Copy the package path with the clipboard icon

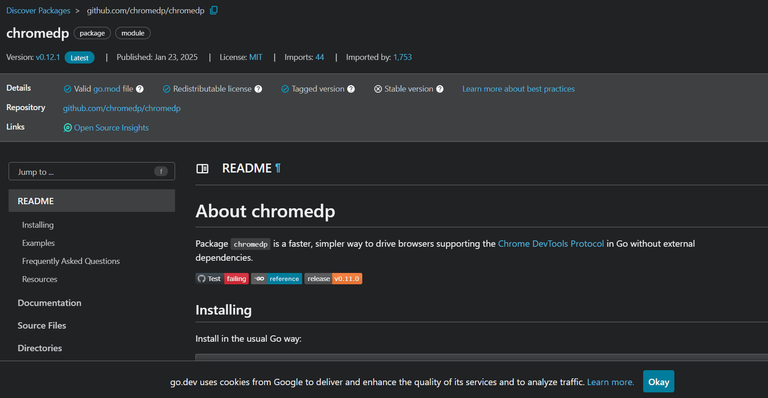tap(214, 10)
